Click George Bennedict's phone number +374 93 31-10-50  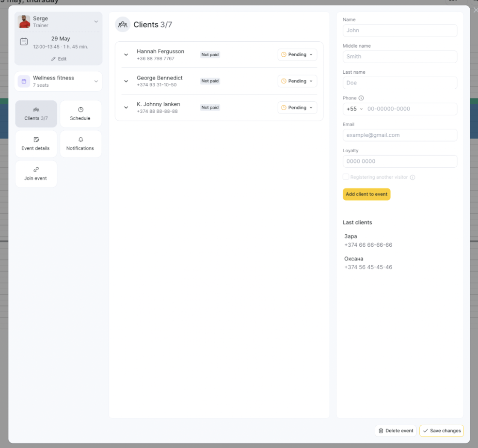pyautogui.click(x=157, y=85)
